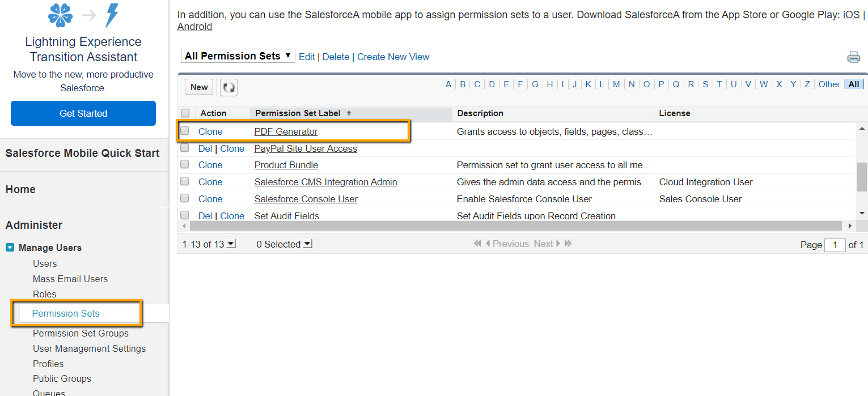Click the Edit view link
Screen dimensions: 868x396
[307, 57]
